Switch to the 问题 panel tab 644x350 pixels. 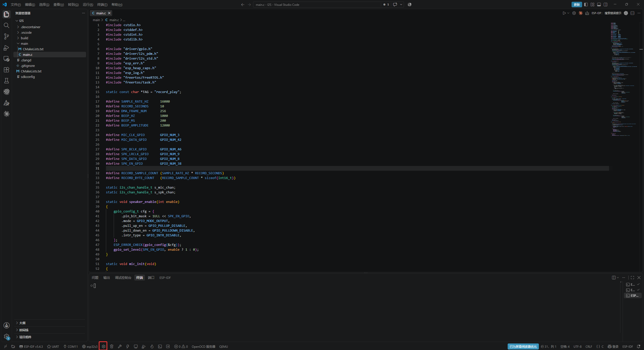95,278
